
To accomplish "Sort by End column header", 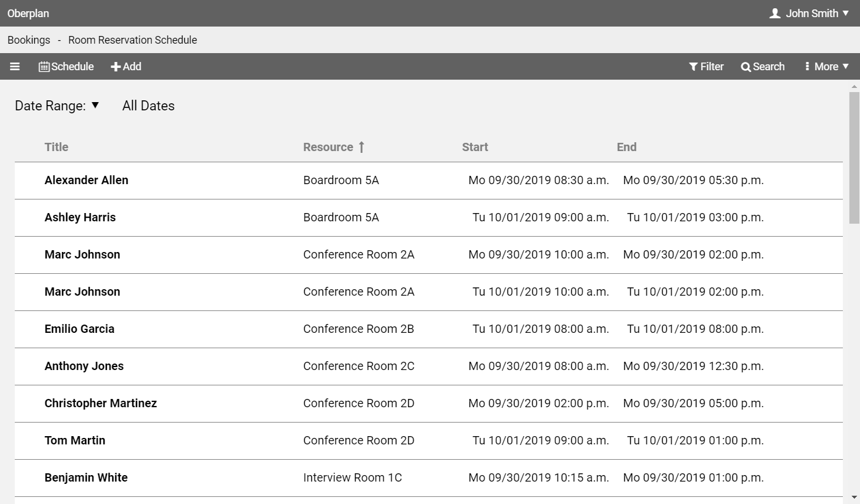I will 627,147.
